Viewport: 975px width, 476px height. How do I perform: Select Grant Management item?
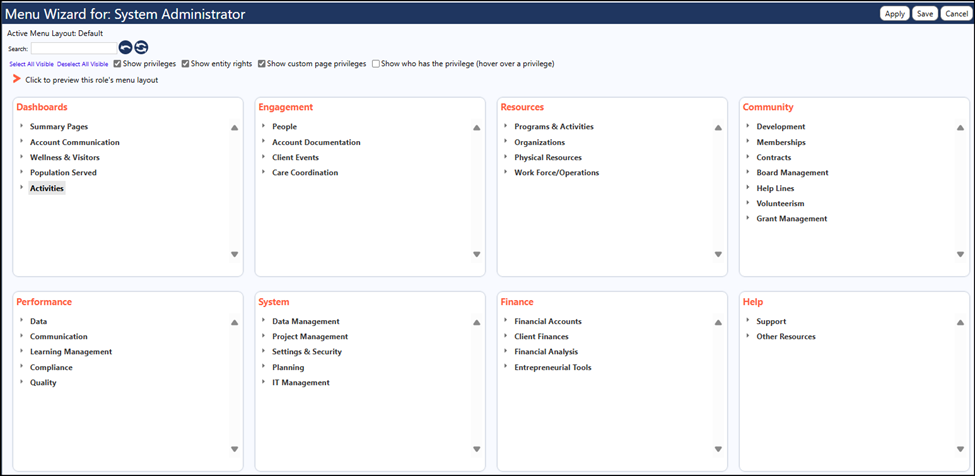[792, 219]
